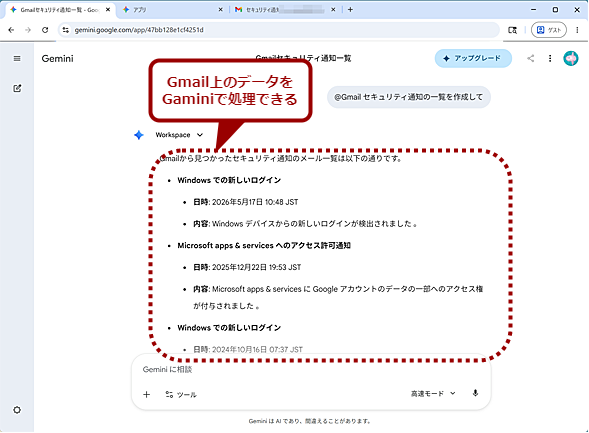The image size is (589, 433).
Task: Click the Gemini に相談 input field
Action: [x=311, y=370]
